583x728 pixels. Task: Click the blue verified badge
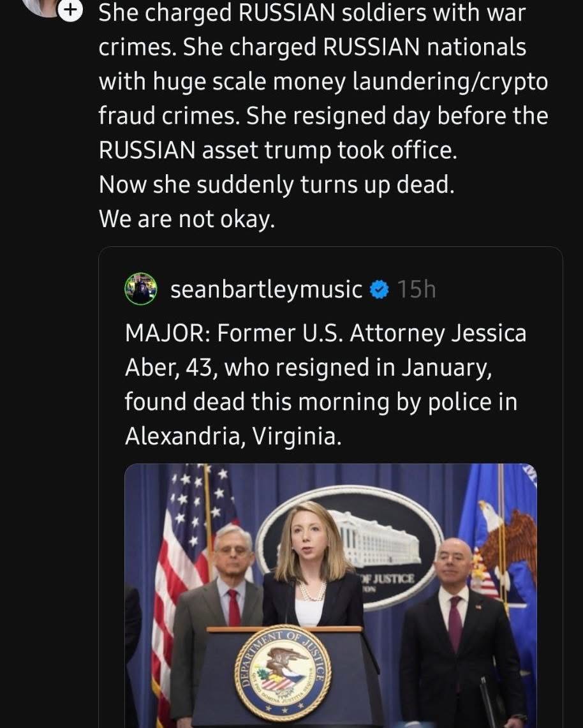tap(380, 290)
